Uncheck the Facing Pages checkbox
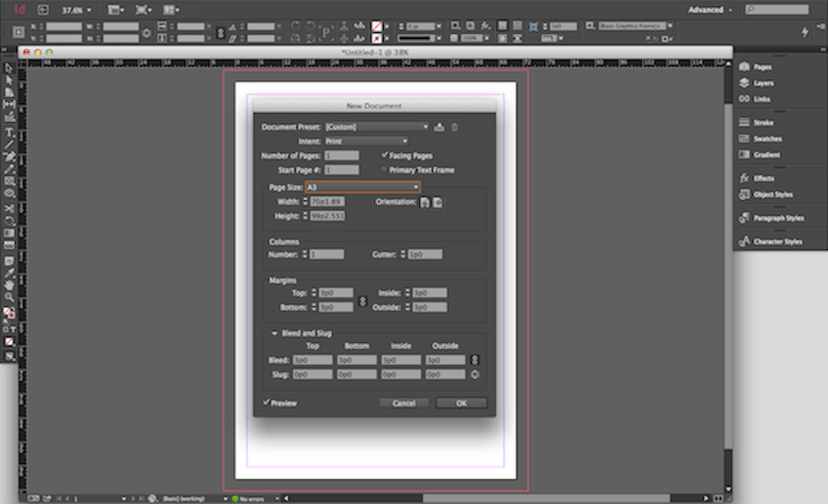 point(385,155)
